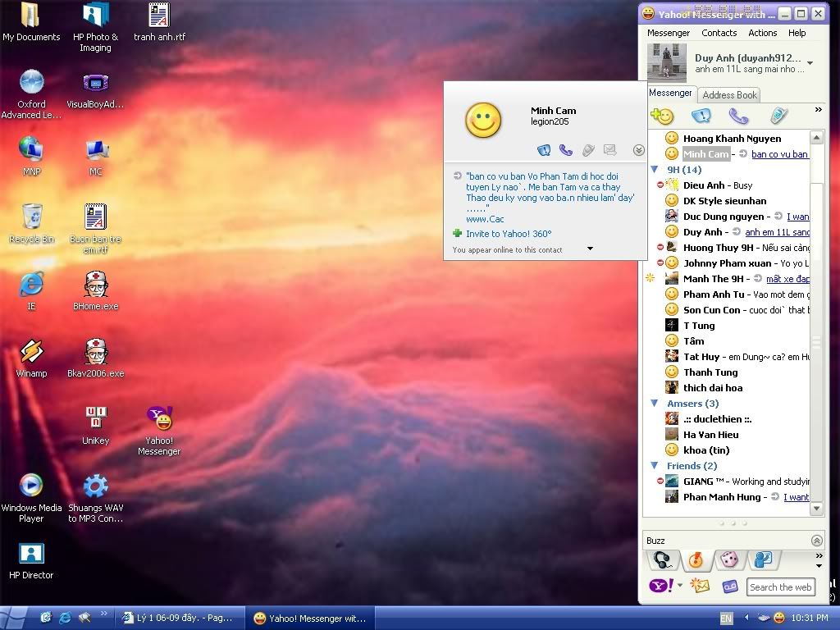Open the headphones tab in bottom panel

(x=663, y=560)
